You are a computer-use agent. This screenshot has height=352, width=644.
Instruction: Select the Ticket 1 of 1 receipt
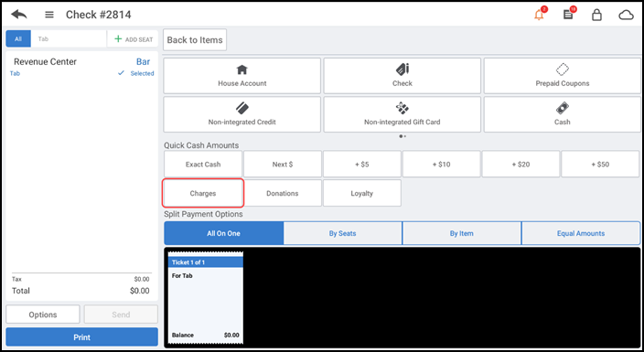click(x=205, y=298)
